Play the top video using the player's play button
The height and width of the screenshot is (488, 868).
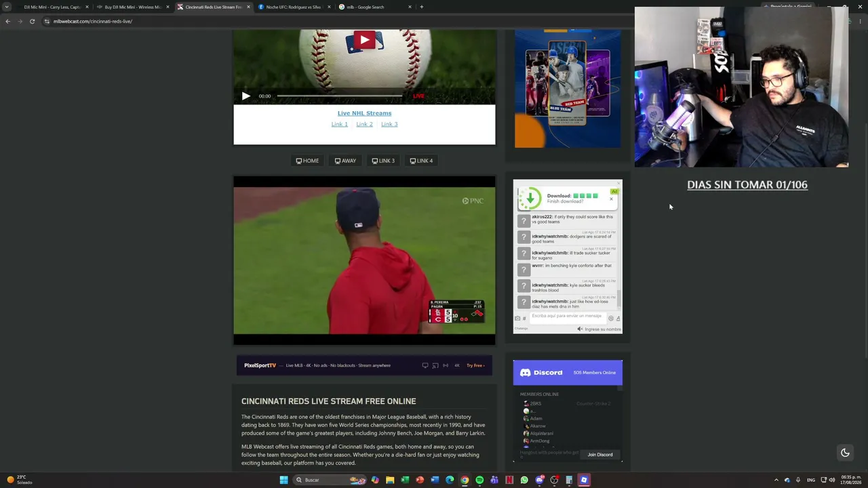click(245, 96)
